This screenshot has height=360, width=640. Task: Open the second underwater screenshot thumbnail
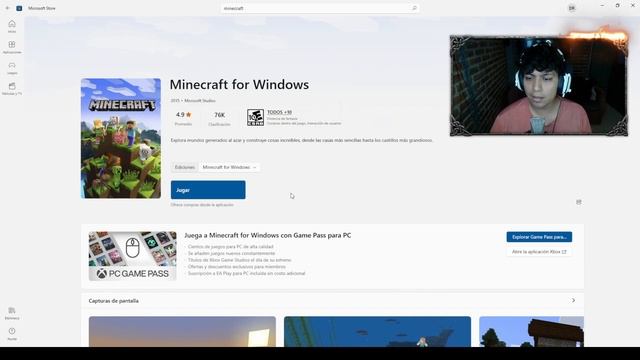click(x=377, y=331)
